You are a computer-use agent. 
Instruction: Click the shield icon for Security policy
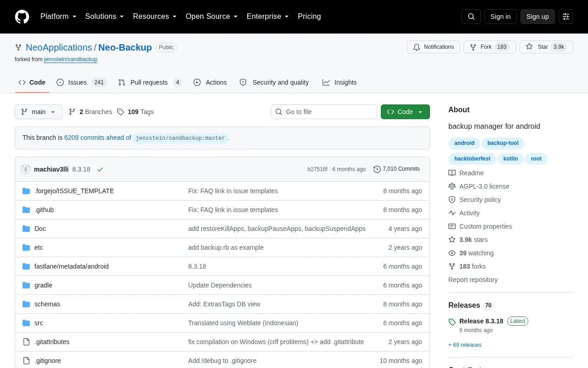click(x=452, y=200)
